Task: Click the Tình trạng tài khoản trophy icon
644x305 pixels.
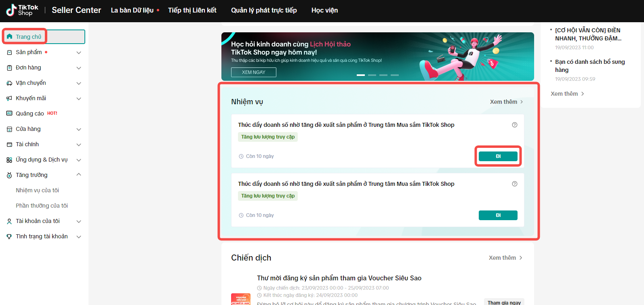Action: click(x=9, y=237)
